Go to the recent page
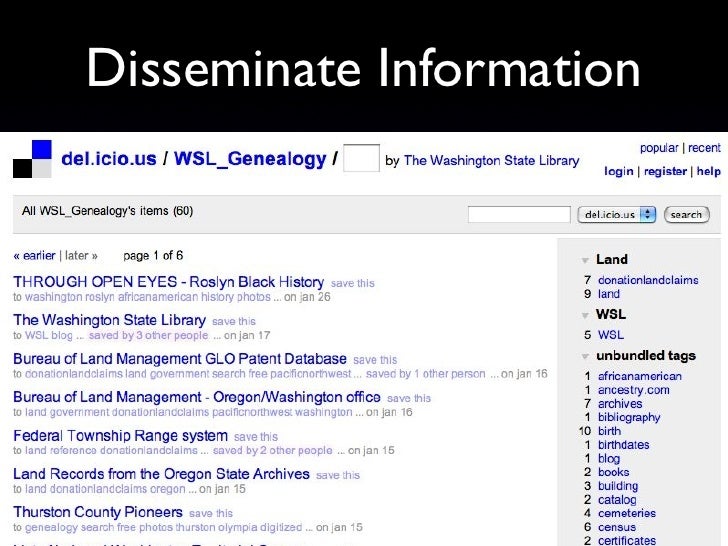Screen dimensions: 728x546 pyautogui.click(x=704, y=148)
